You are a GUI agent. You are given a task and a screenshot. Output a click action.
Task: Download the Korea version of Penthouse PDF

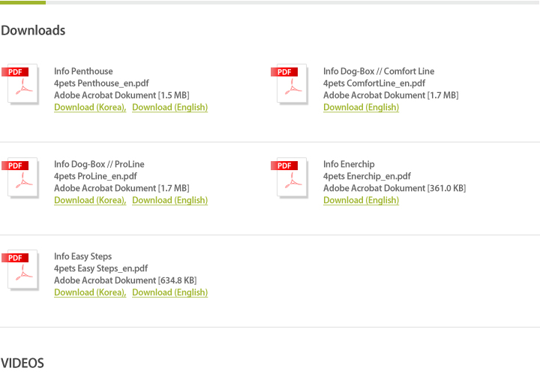(90, 107)
